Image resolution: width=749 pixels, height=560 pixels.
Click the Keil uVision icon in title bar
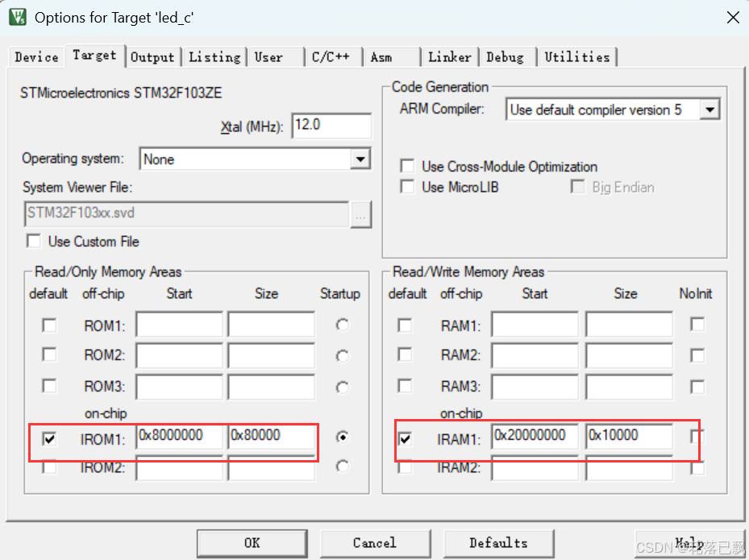(x=18, y=17)
